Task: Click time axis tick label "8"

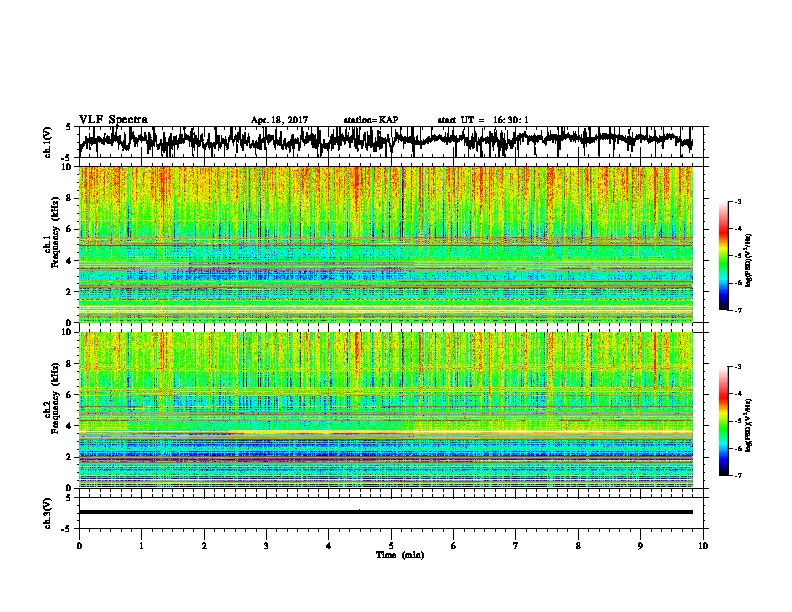Action: click(x=578, y=545)
